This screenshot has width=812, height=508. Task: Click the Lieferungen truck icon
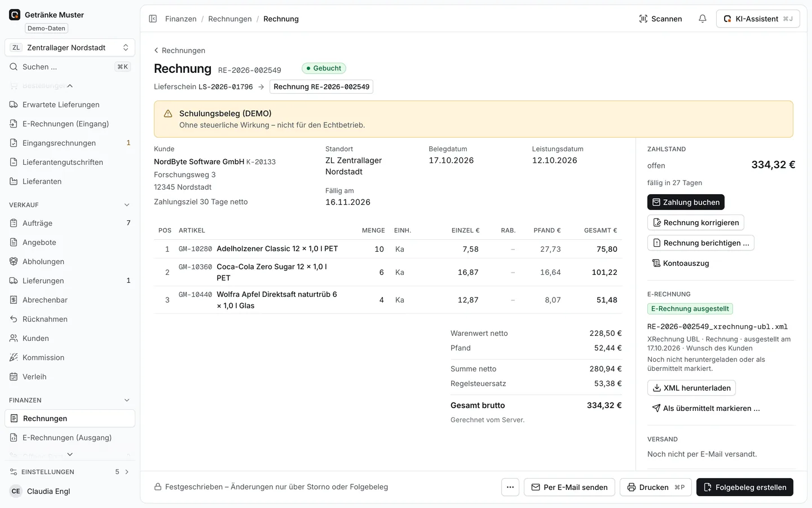14,281
